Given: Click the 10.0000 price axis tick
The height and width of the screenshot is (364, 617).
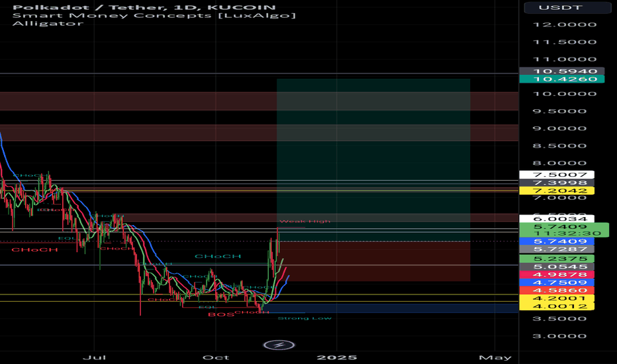Looking at the screenshot, I should tap(565, 94).
